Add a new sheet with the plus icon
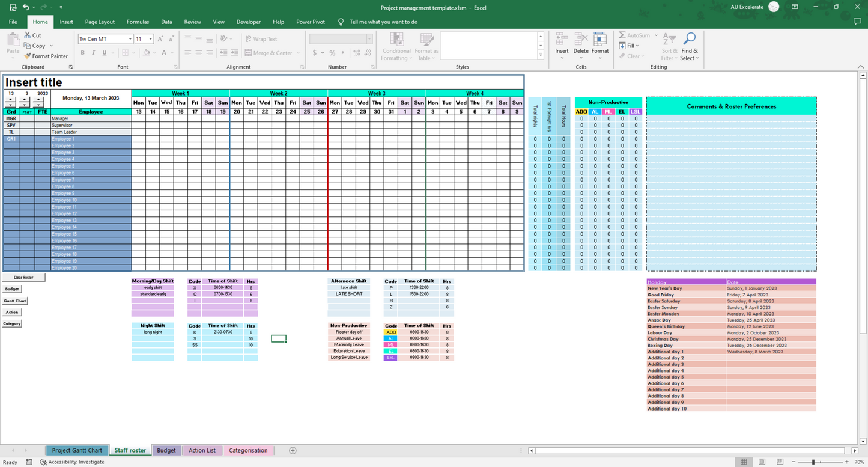868x467 pixels. click(293, 450)
